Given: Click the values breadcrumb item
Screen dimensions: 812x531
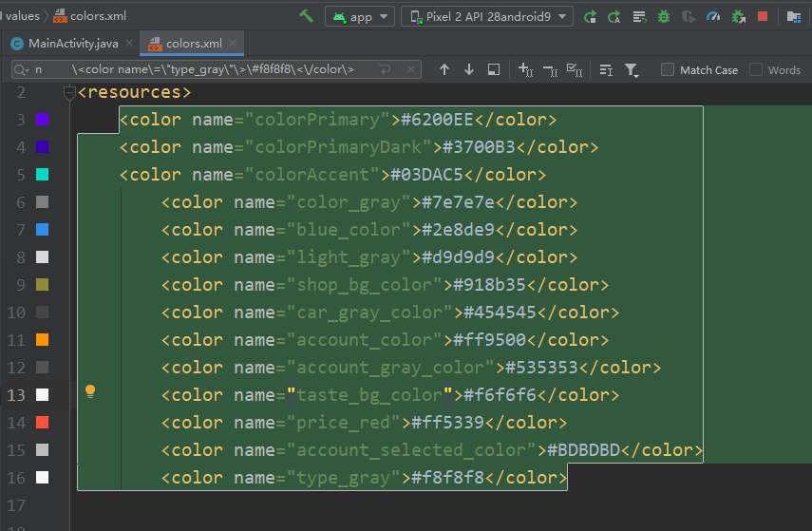Looking at the screenshot, I should pos(22,16).
